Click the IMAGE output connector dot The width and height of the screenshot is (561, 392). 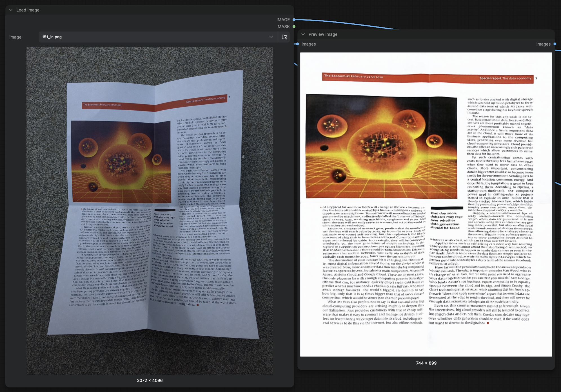(x=294, y=20)
